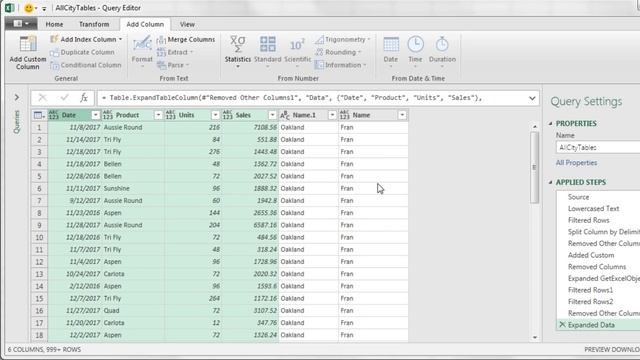
Task: Click the All Properties link
Action: pos(576,162)
